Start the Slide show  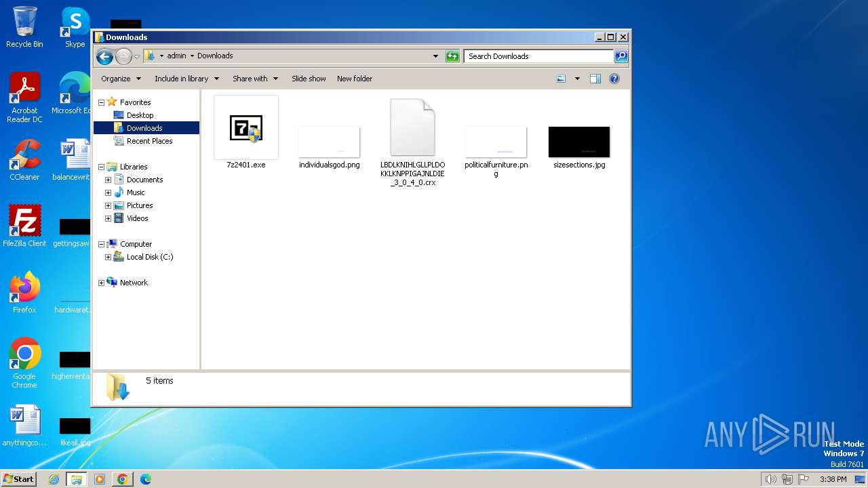click(x=309, y=79)
